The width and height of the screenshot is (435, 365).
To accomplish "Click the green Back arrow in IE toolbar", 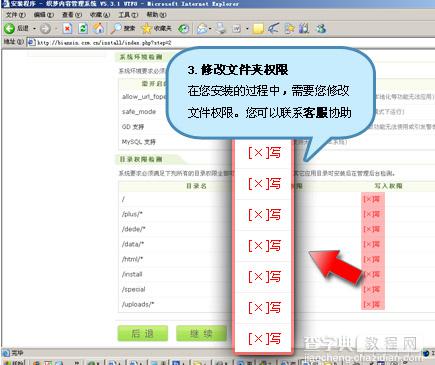I will (9, 29).
